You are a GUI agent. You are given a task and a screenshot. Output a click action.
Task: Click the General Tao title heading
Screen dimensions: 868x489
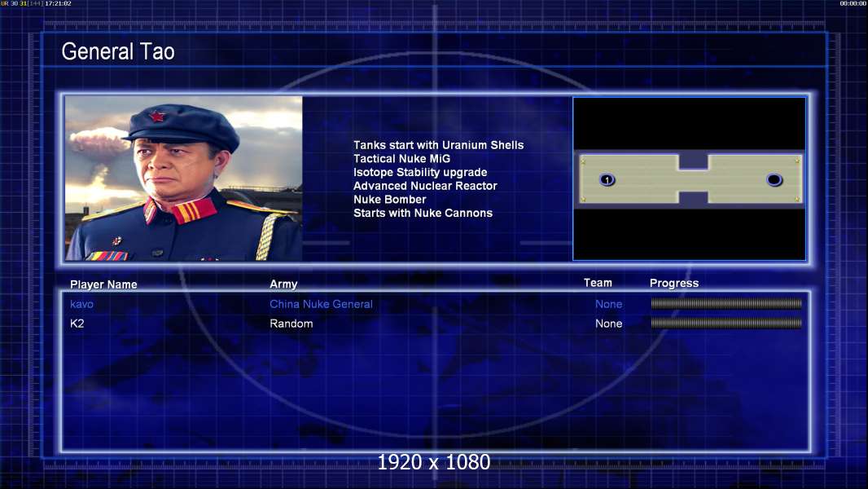pyautogui.click(x=118, y=51)
